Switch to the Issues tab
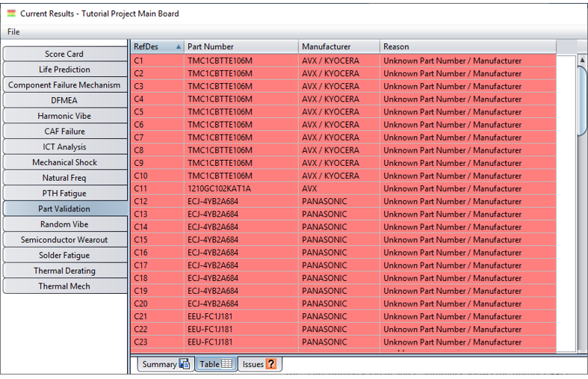This screenshot has width=588, height=379. 259,364
